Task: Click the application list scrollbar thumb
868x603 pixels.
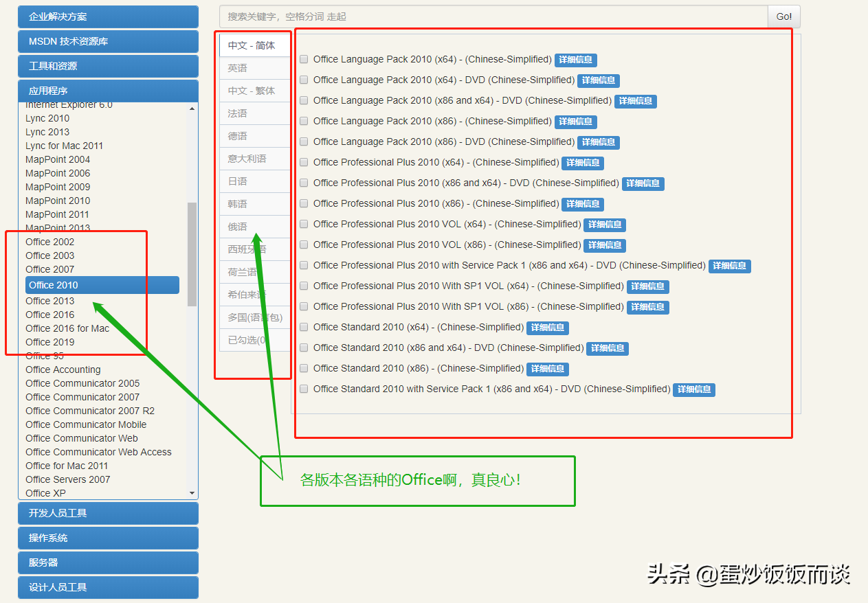Action: pos(192,254)
